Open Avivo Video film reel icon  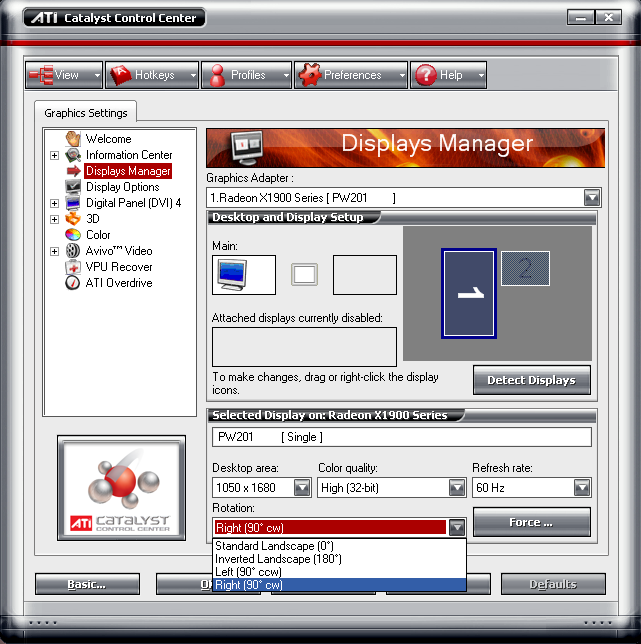(73, 251)
